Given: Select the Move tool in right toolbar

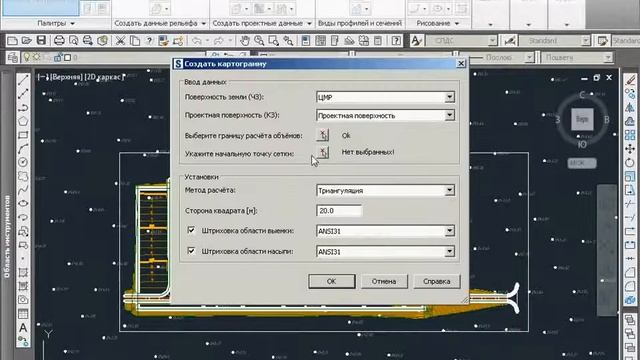Looking at the screenshot, I should [x=630, y=149].
